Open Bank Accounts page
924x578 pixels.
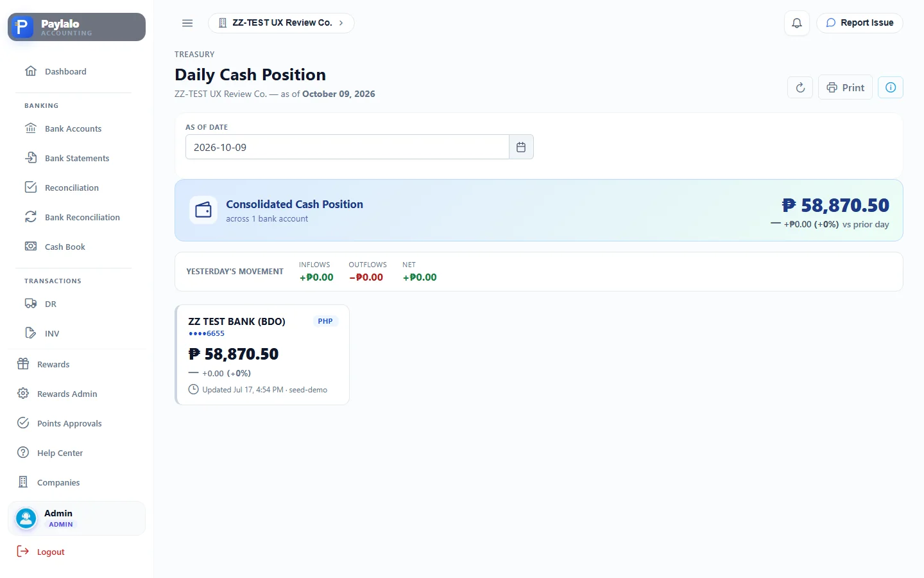tap(76, 128)
